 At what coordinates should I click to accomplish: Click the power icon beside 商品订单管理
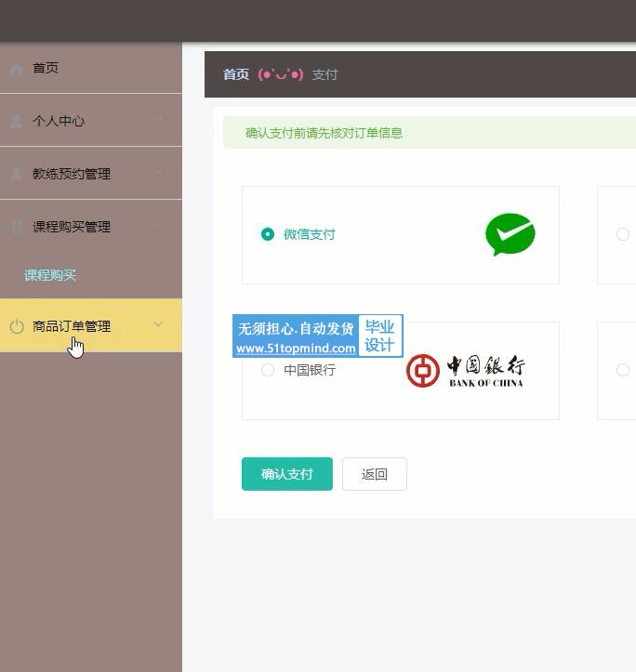point(17,326)
